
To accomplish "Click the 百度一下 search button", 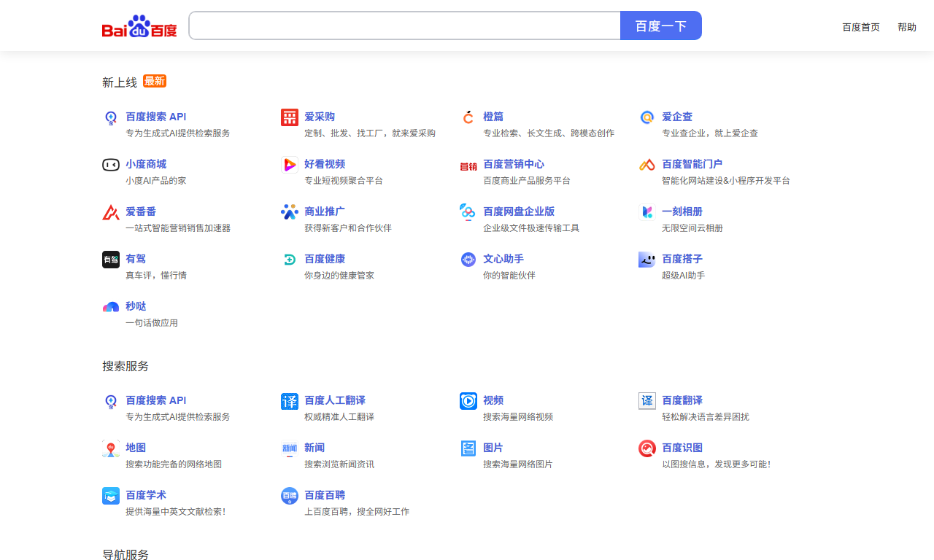I will (x=661, y=26).
